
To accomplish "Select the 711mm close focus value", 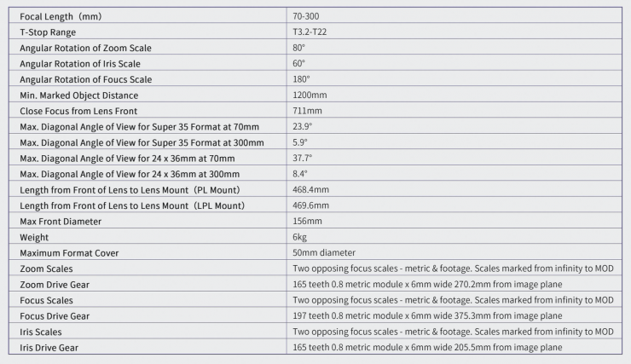I will click(307, 111).
